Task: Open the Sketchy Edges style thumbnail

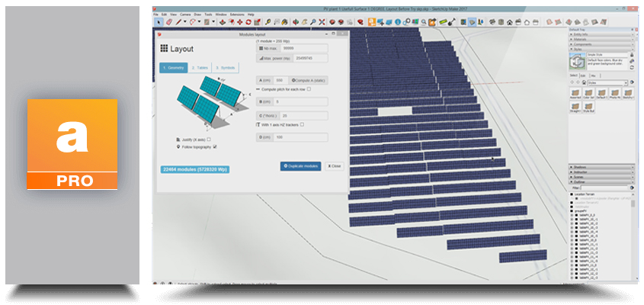Action: (x=629, y=94)
